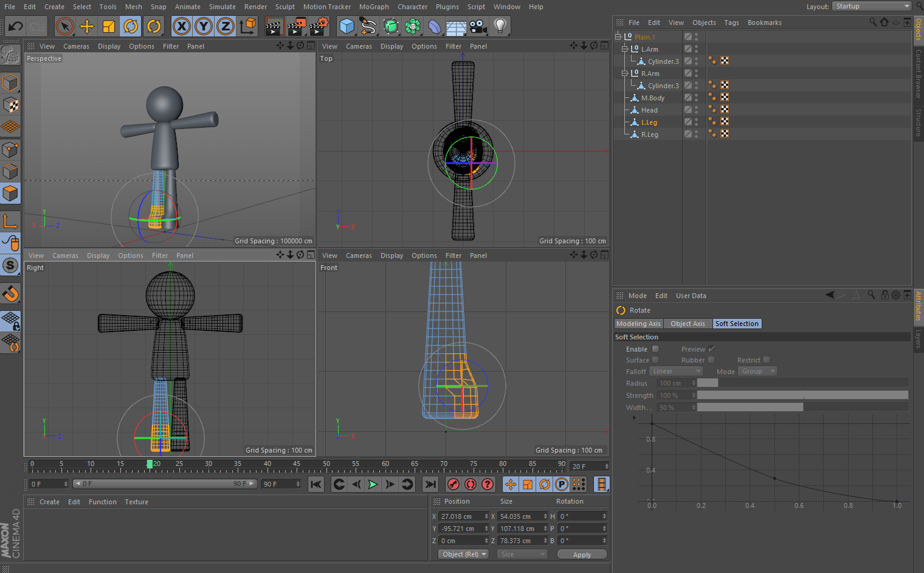The width and height of the screenshot is (924, 573).
Task: Add a Cube primitive object
Action: tap(346, 26)
